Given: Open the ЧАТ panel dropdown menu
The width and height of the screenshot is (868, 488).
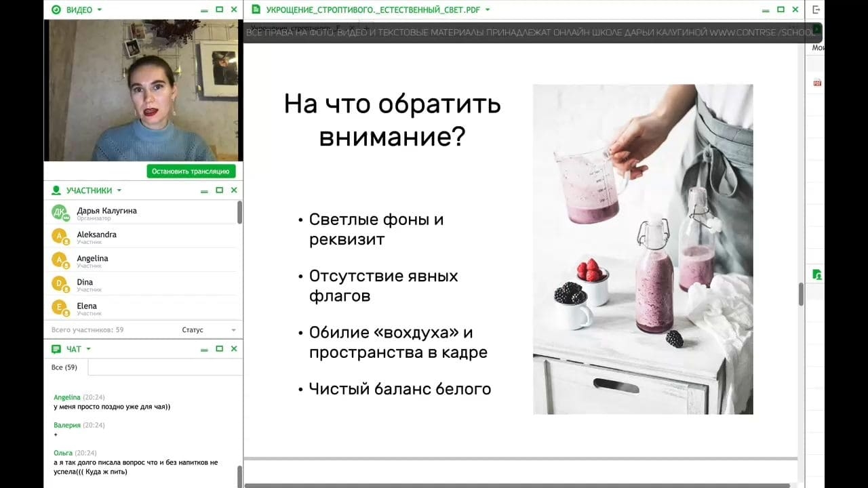Looking at the screenshot, I should pyautogui.click(x=88, y=349).
